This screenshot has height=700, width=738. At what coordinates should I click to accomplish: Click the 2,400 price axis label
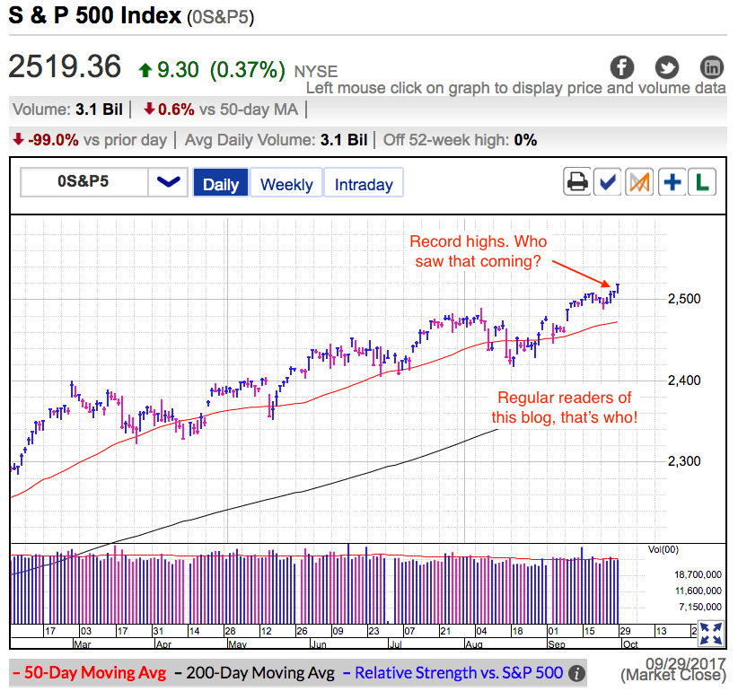pos(684,381)
